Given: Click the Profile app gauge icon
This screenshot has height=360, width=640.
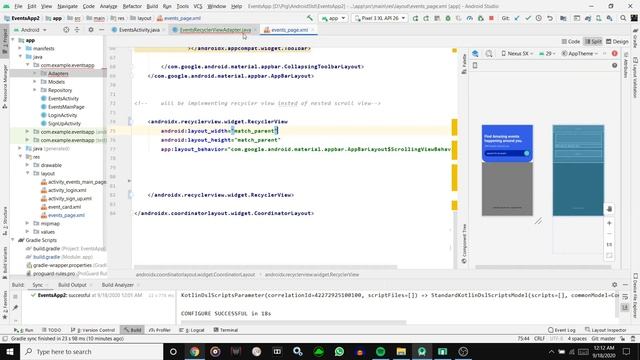Looking at the screenshot, I should tap(469, 18).
